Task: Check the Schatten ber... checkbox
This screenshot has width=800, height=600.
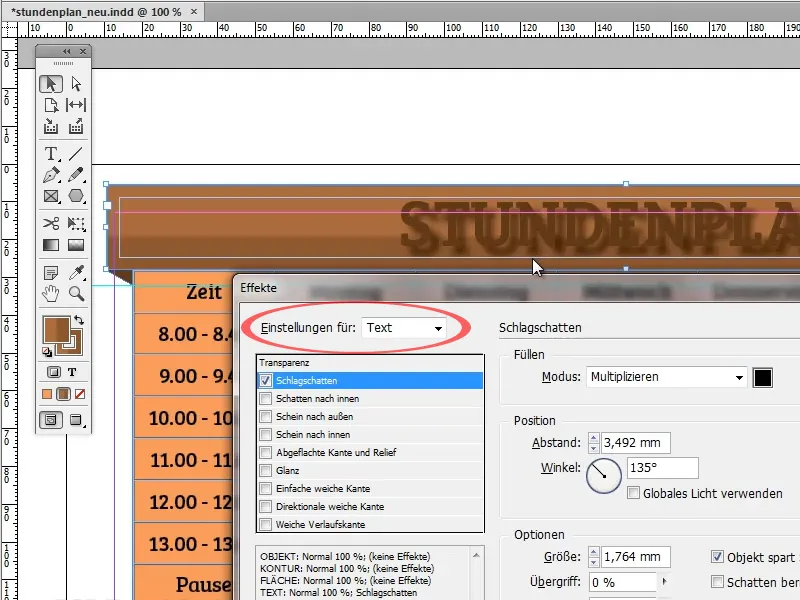Action: tap(717, 582)
